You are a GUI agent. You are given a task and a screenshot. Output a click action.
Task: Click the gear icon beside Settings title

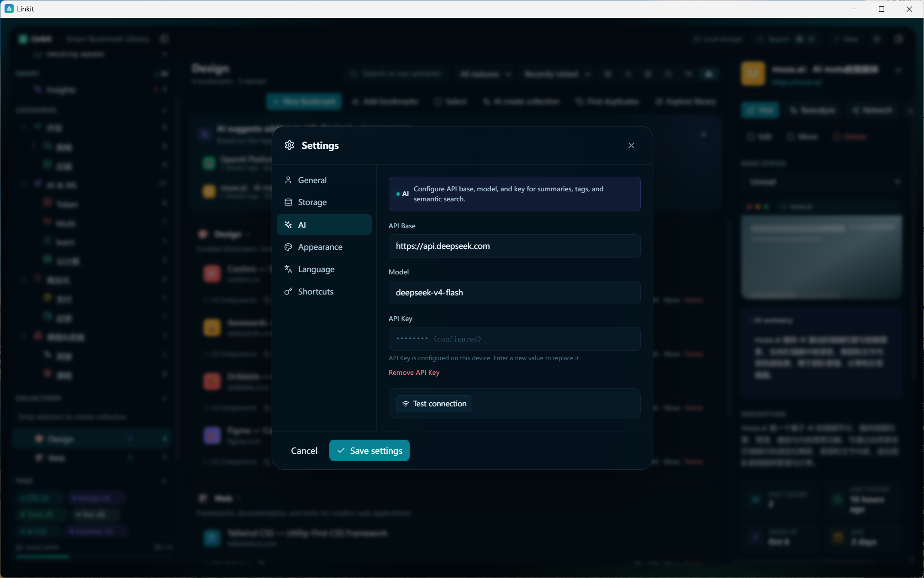click(290, 145)
